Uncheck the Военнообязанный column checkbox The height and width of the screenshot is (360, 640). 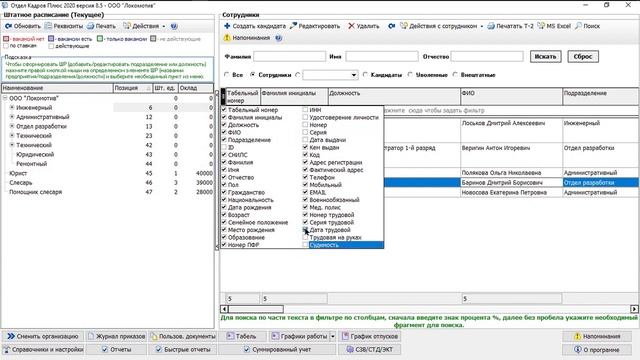point(305,200)
